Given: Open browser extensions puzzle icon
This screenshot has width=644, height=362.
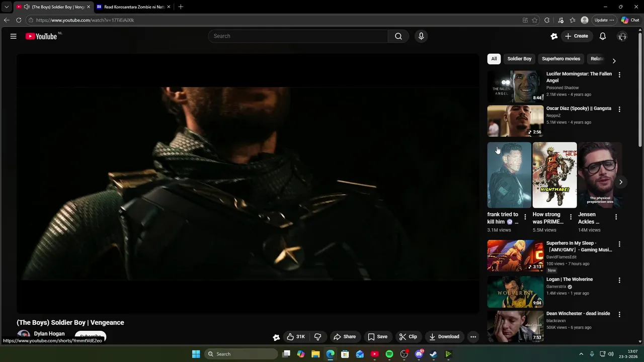Looking at the screenshot, I should pyautogui.click(x=547, y=20).
